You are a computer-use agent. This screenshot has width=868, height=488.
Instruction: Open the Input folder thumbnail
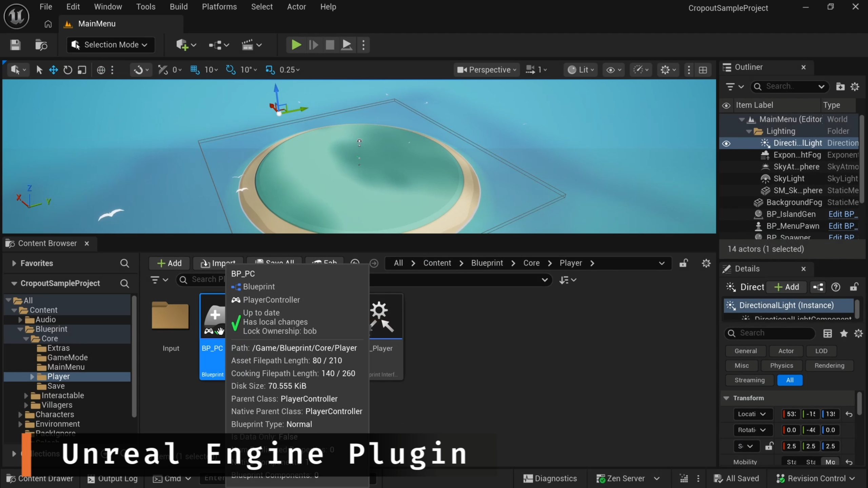click(170, 316)
